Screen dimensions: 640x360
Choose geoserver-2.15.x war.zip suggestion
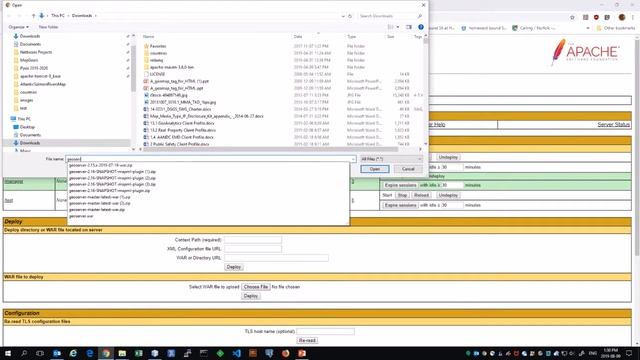click(101, 165)
